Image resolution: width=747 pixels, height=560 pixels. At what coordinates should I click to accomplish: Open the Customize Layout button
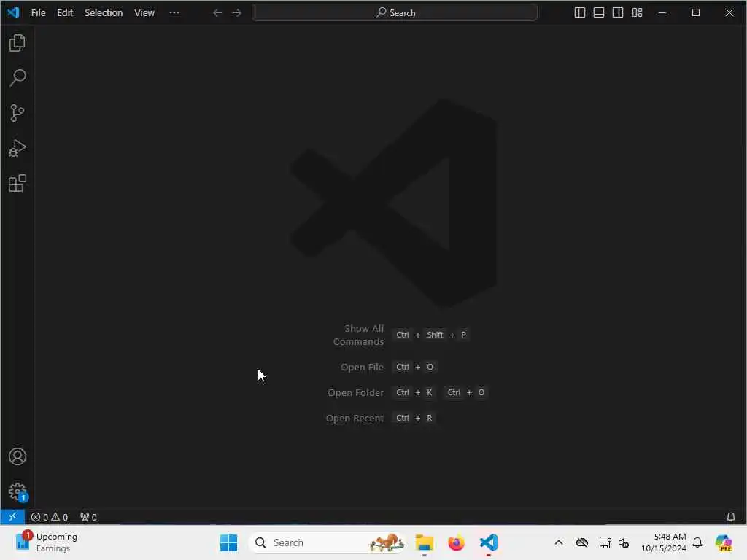pos(638,13)
